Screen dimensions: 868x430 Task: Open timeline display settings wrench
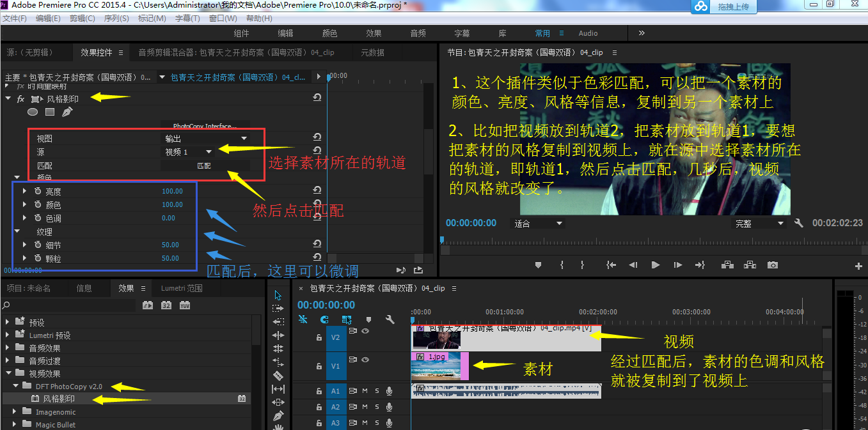(390, 319)
